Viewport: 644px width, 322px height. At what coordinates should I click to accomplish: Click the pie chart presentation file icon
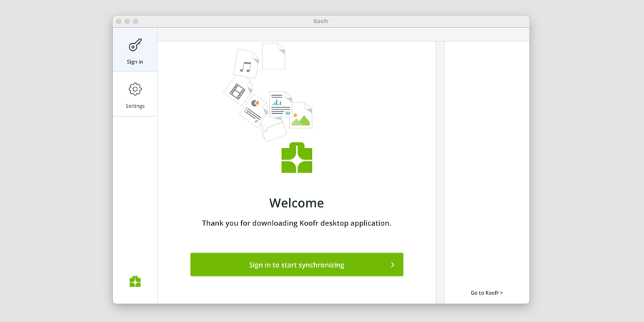pos(253,110)
